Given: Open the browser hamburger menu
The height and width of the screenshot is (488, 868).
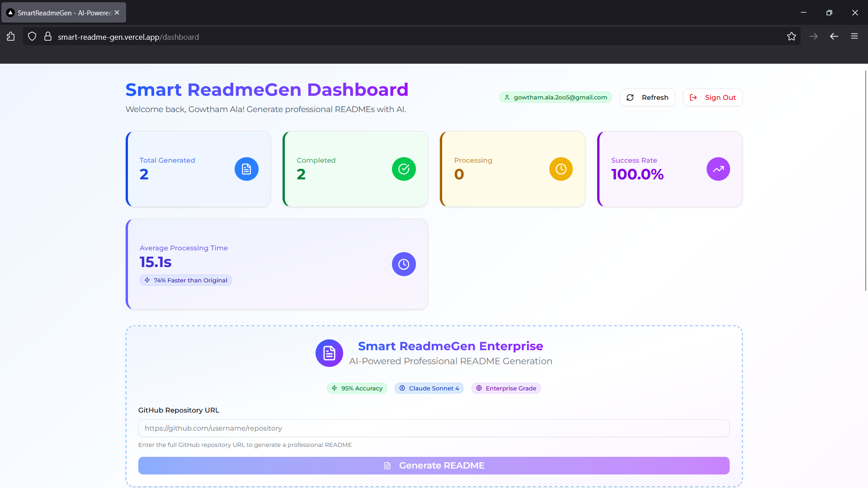Looking at the screenshot, I should tap(854, 37).
